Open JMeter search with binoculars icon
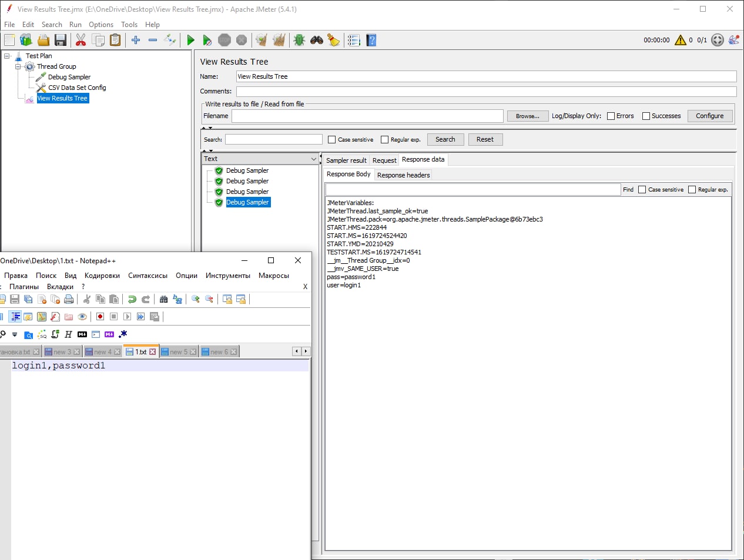 pyautogui.click(x=317, y=40)
